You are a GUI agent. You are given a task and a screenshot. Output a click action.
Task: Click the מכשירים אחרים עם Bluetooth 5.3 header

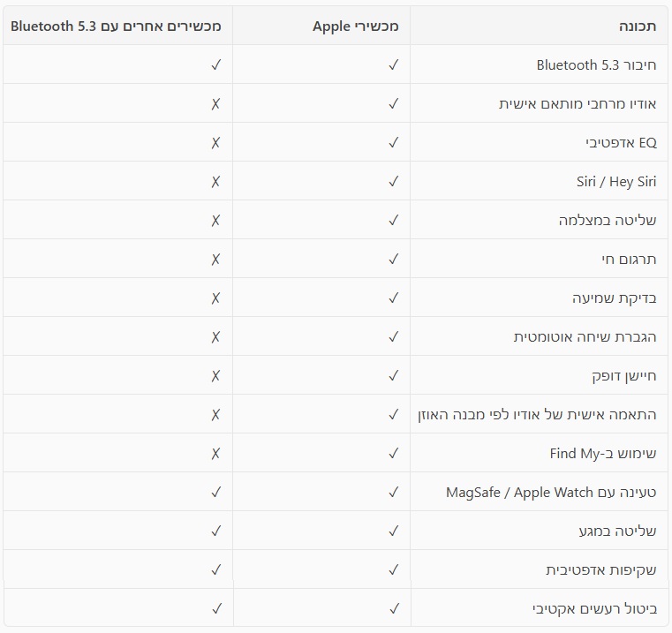point(116,26)
